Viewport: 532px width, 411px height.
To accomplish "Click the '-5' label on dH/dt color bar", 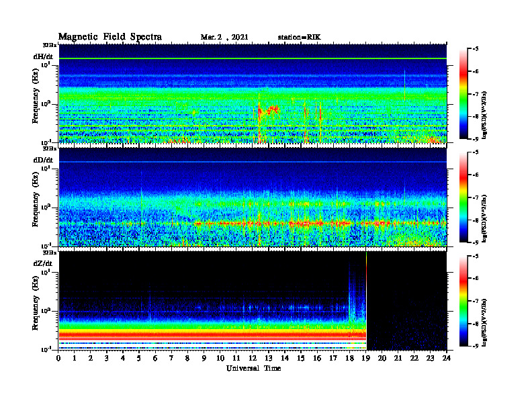I will pos(475,49).
